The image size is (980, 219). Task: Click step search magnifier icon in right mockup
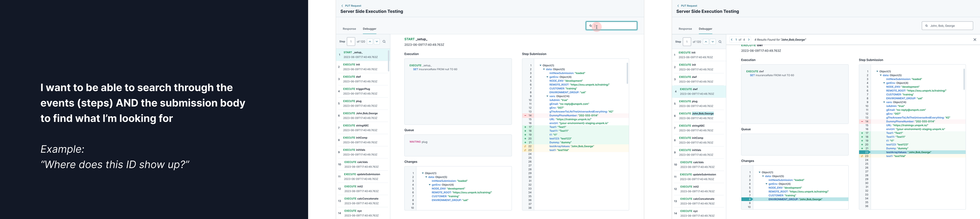pos(720,42)
